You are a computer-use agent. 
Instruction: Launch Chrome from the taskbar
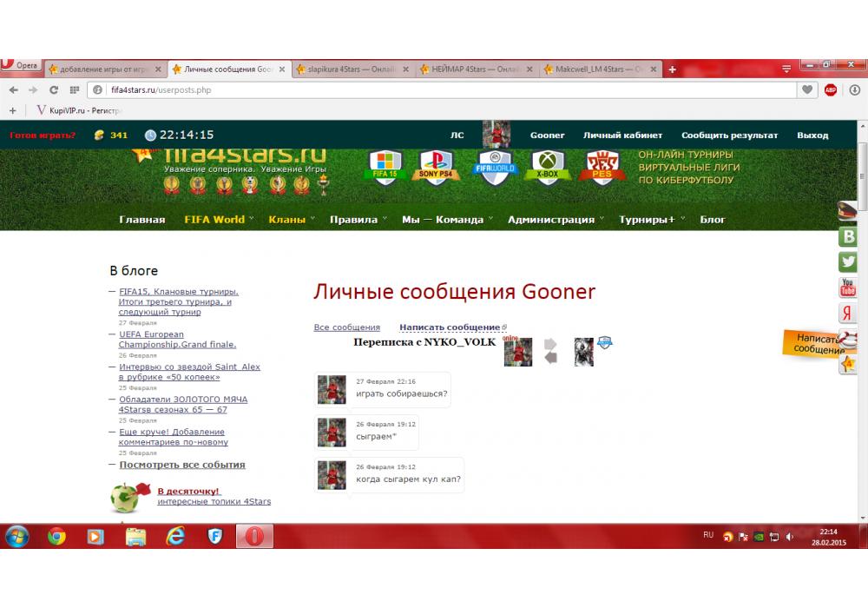point(56,536)
